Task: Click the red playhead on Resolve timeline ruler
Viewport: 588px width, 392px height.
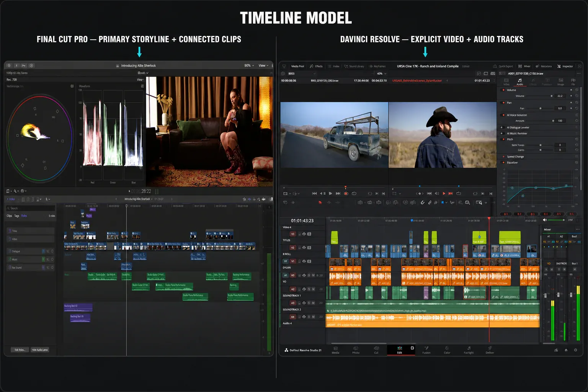Action: [x=489, y=219]
